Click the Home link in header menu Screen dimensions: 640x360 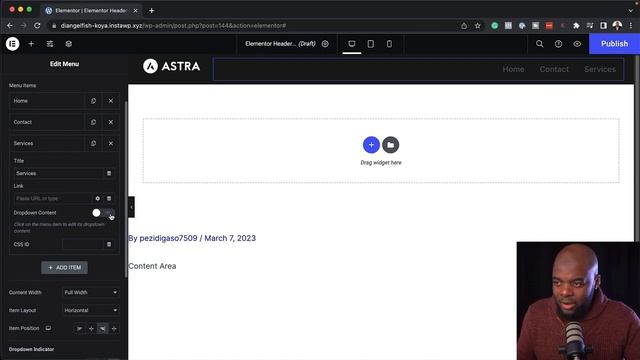tap(513, 69)
